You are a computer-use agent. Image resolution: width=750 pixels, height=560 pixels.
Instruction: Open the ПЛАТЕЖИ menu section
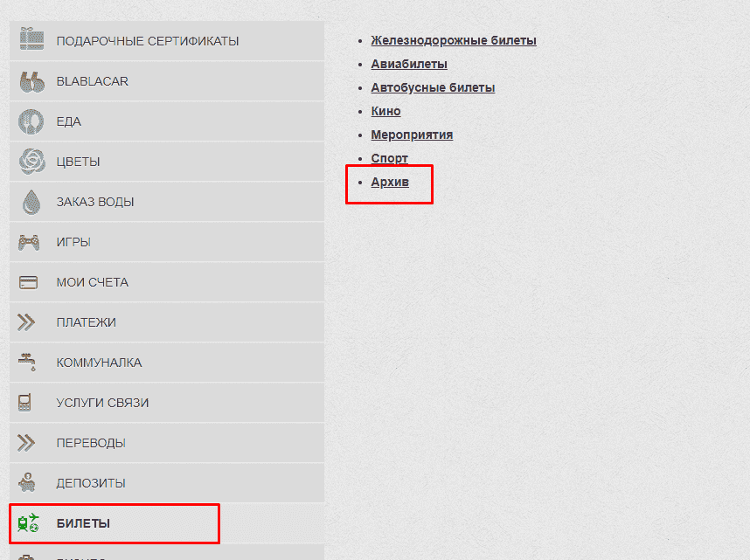pos(86,322)
